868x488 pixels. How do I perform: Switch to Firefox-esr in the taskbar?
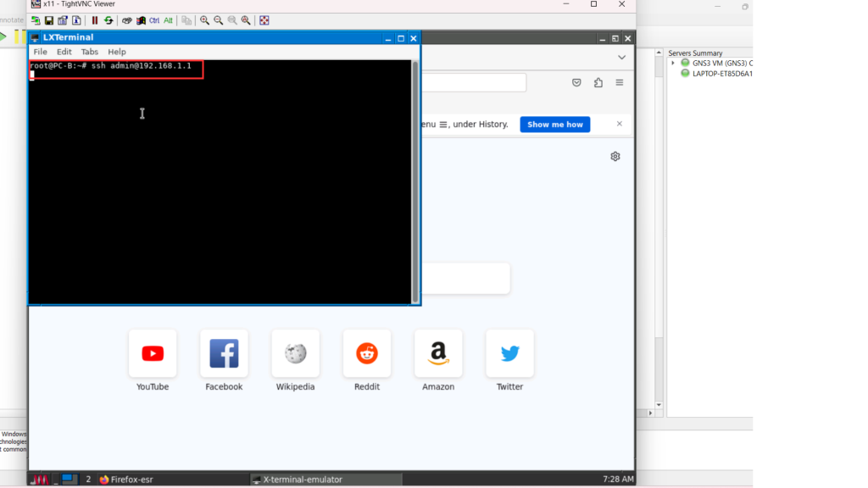(125, 480)
